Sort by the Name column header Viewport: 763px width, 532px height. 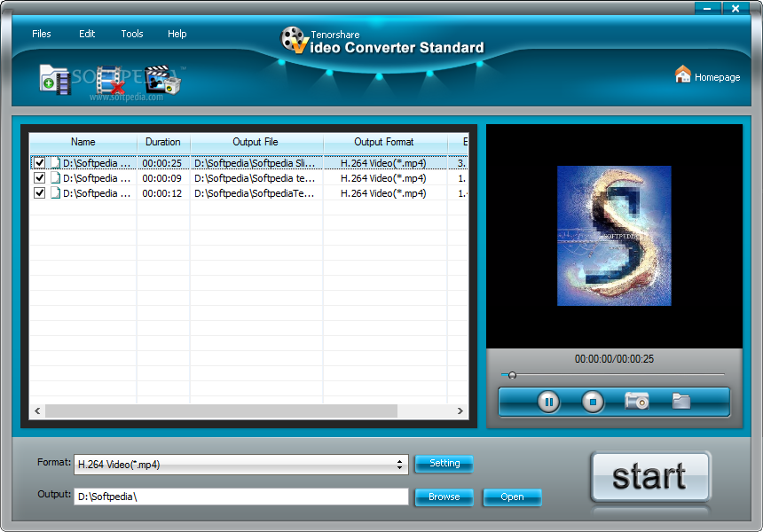pos(83,142)
